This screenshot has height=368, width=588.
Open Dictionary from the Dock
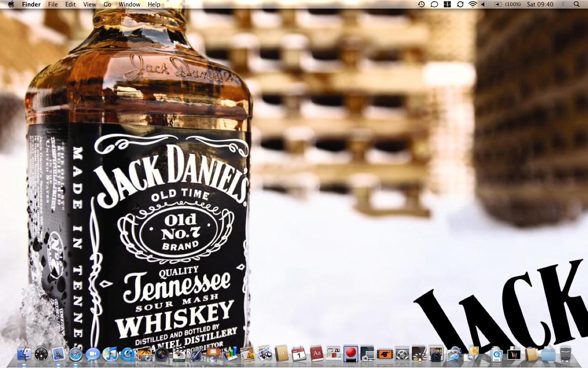pyautogui.click(x=316, y=354)
